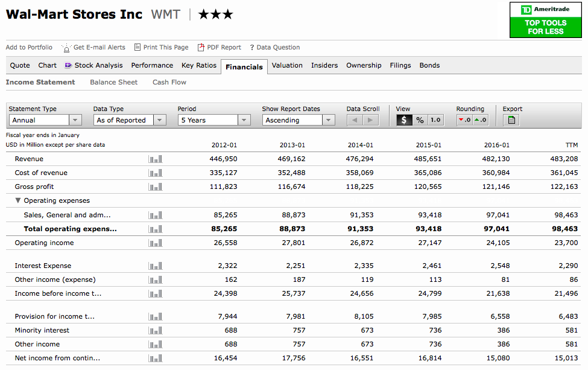Open the Stock Analysis tab
Screen dimensions: 588x370
99,65
